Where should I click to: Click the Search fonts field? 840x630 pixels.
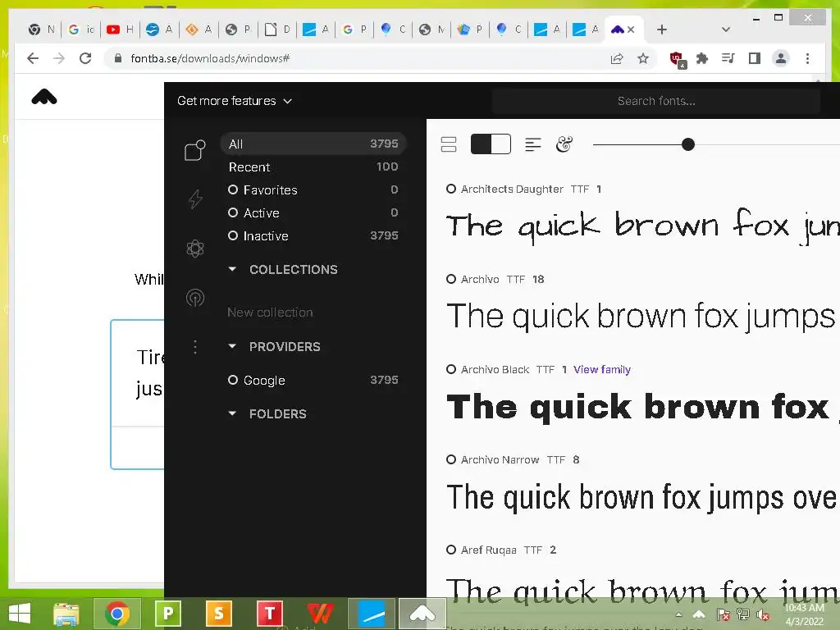click(x=656, y=101)
